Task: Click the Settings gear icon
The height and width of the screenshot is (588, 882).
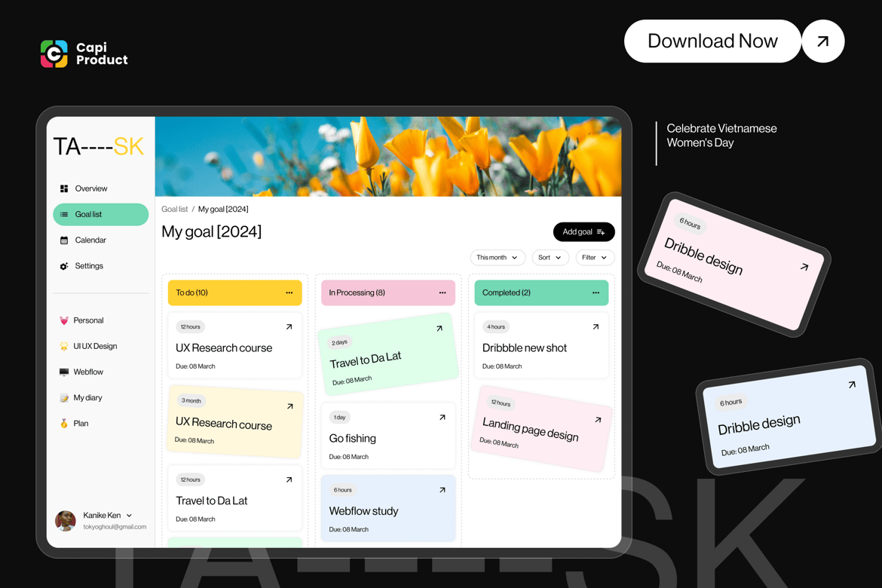Action: coord(64,266)
